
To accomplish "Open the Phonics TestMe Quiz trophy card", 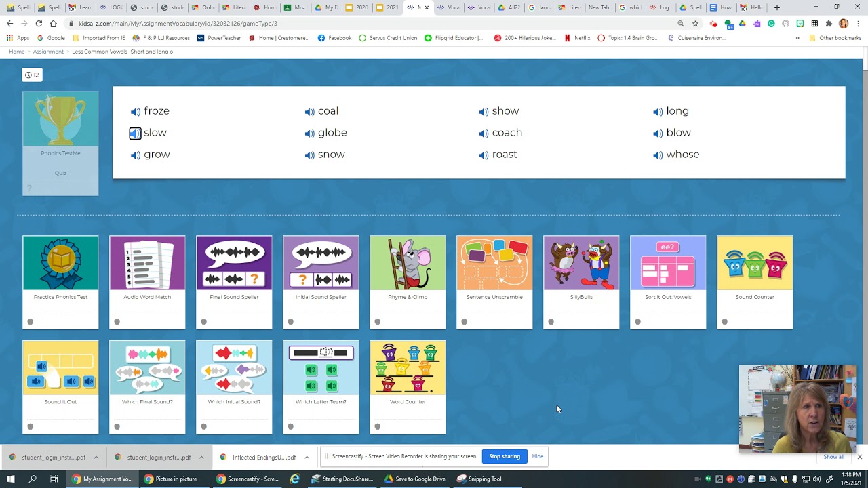I will (60, 144).
